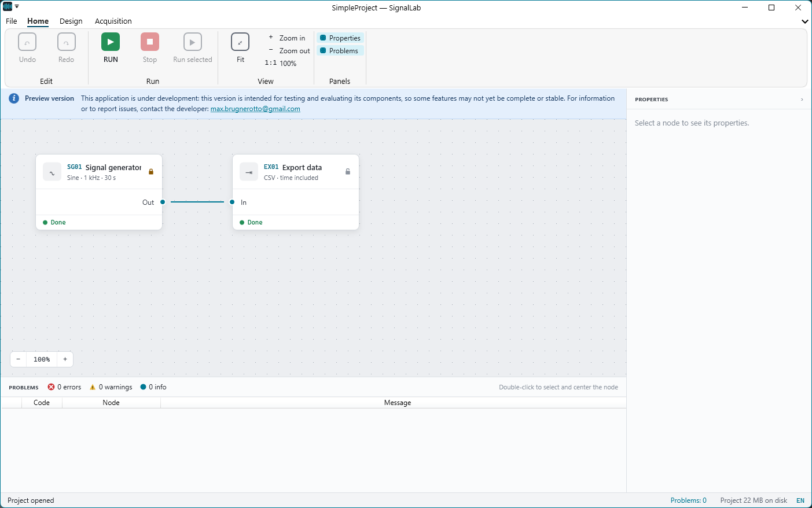Click the Redo icon
This screenshot has height=508, width=812.
tap(67, 42)
